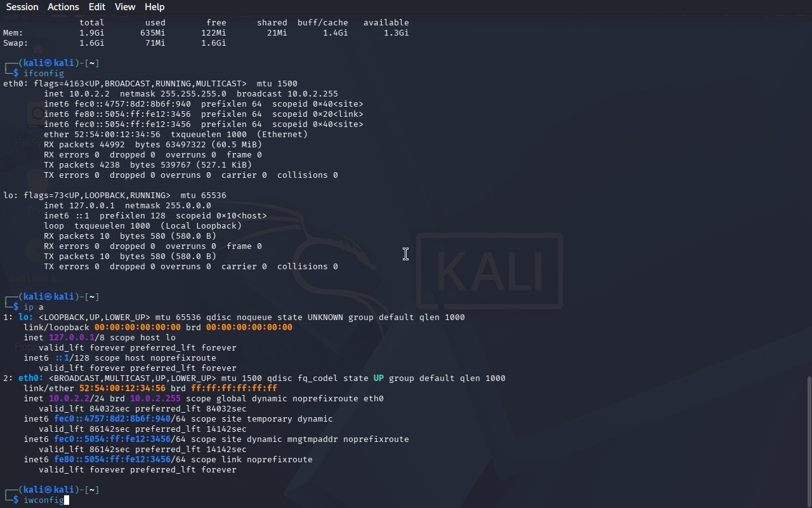
Task: Open the Session menu
Action: (22, 6)
